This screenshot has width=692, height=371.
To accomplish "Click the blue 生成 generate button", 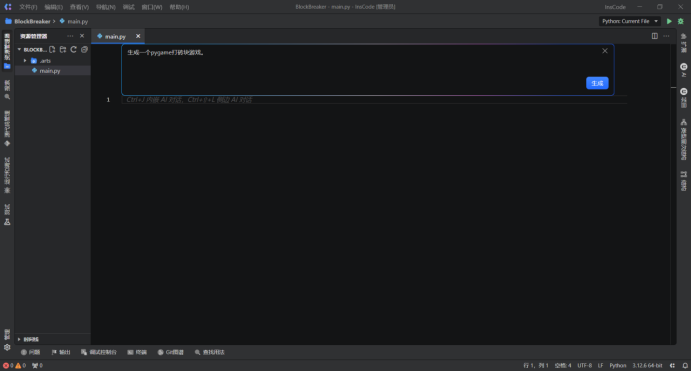I will (597, 83).
